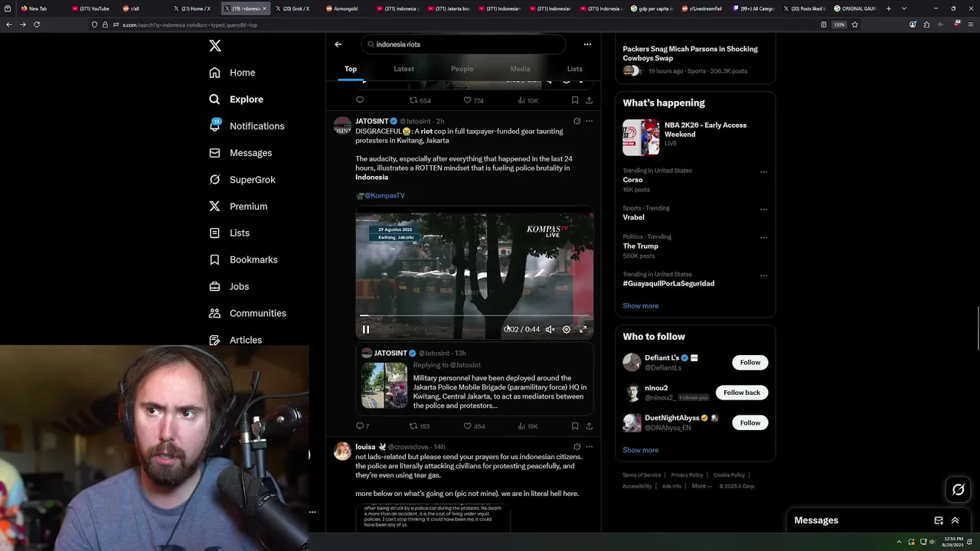Open the search options three-dot menu

click(587, 44)
